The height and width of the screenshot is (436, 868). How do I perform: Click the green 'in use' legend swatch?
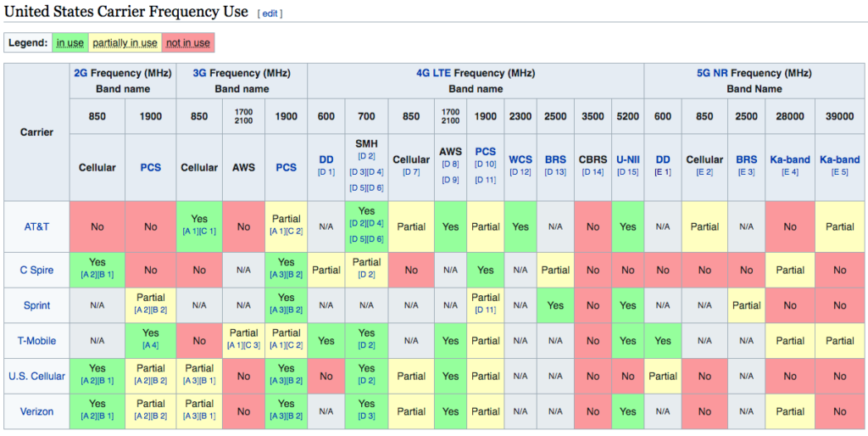pyautogui.click(x=70, y=42)
